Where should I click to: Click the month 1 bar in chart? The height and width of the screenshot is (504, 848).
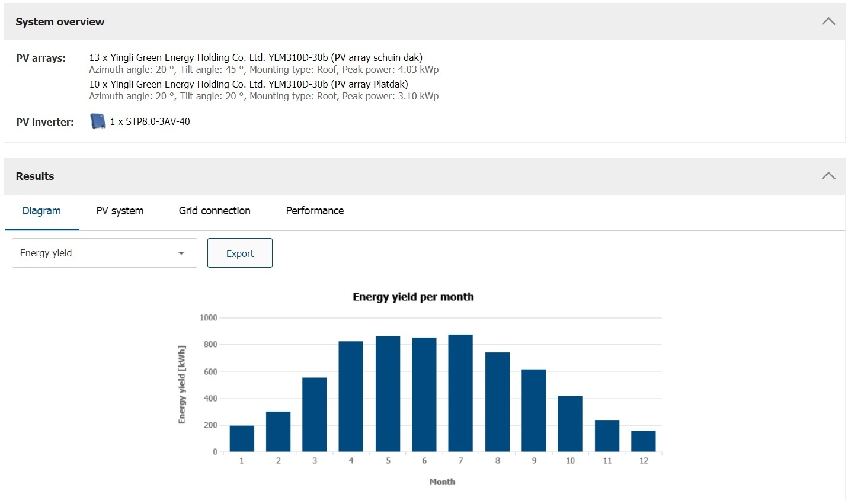242,439
